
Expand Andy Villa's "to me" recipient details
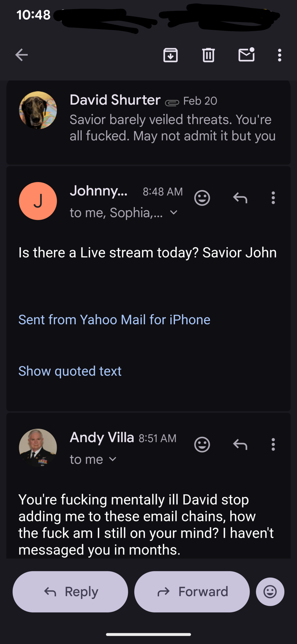(x=113, y=459)
